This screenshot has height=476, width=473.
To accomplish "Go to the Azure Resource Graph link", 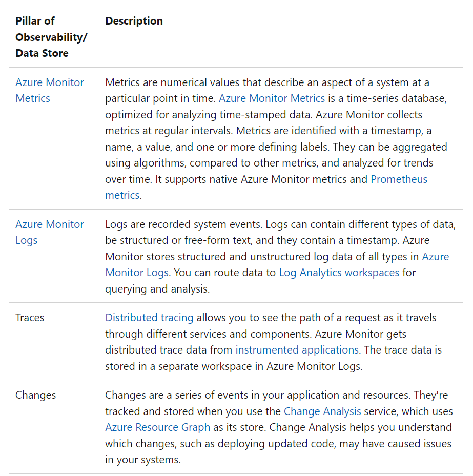I will (157, 427).
